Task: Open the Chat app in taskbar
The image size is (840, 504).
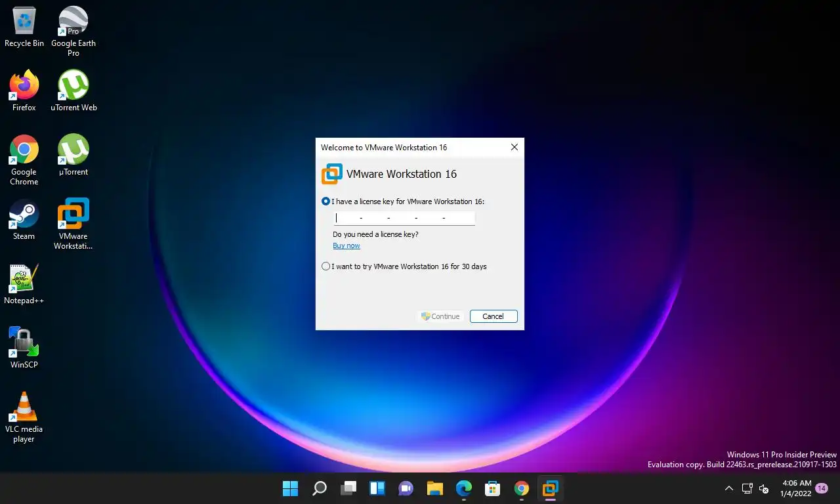Action: pos(406,488)
